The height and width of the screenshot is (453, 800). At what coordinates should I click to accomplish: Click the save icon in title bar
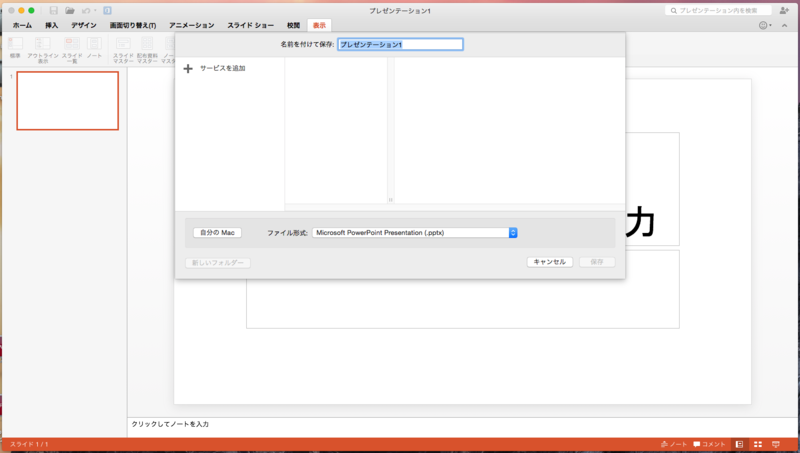[54, 10]
